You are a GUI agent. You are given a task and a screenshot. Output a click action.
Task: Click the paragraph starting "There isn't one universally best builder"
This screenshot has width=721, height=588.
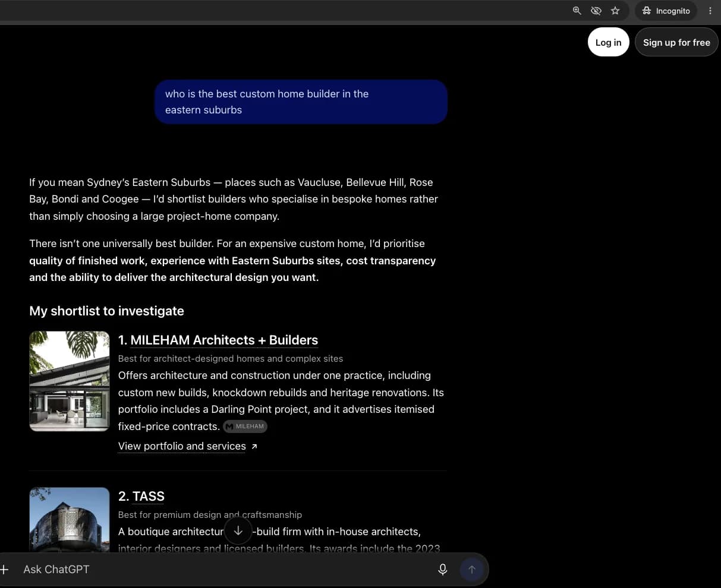(233, 261)
